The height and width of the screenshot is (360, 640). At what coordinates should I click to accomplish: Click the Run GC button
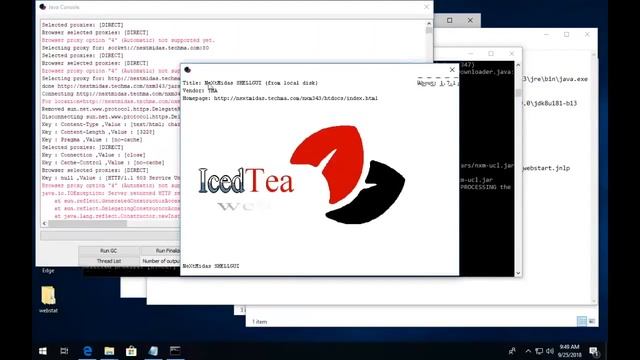coord(109,251)
